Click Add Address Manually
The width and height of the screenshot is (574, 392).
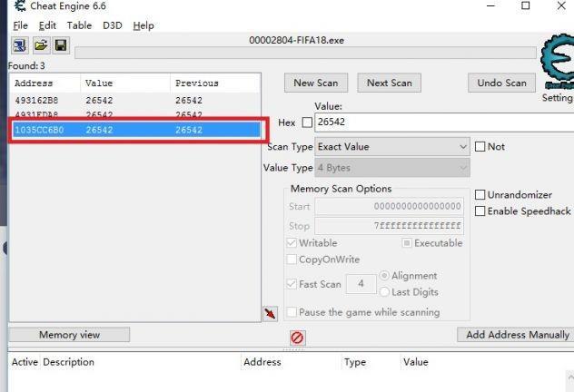click(518, 335)
